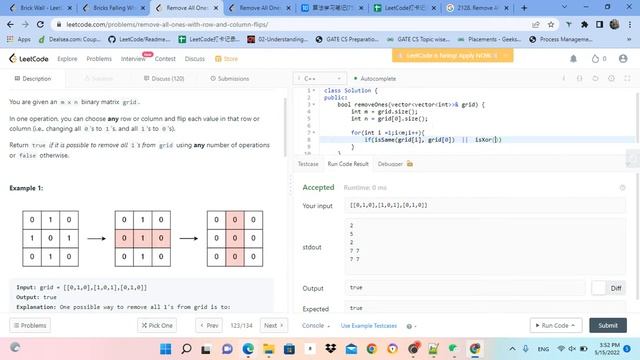Go back using browser back arrow
Image resolution: width=640 pixels, height=360 pixels.
coord(10,24)
